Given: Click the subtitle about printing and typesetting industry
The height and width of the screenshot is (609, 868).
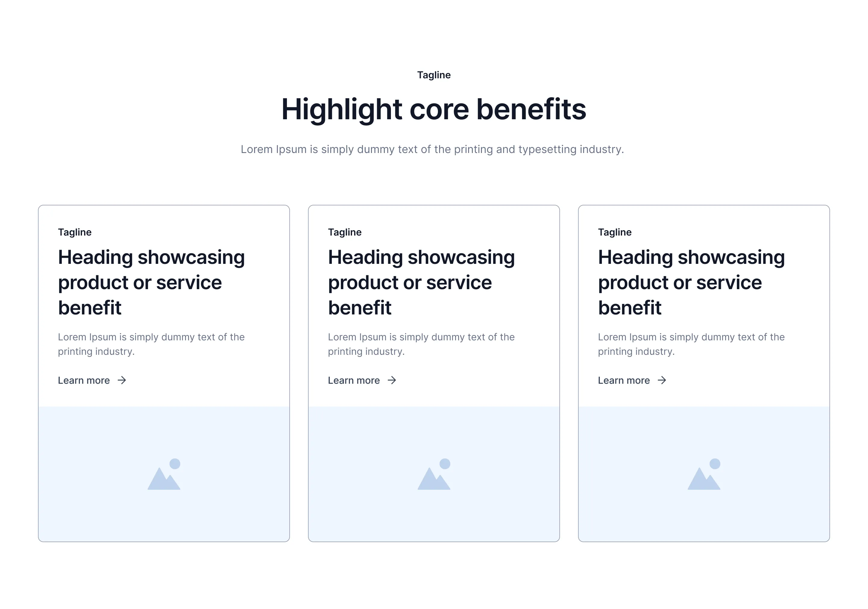Looking at the screenshot, I should 432,149.
